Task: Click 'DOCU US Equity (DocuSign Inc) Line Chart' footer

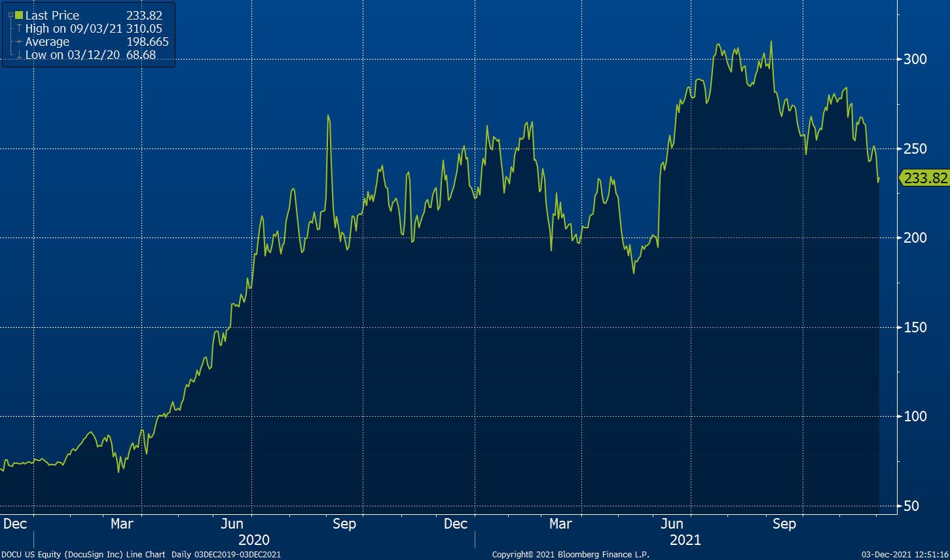Action: 83,555
